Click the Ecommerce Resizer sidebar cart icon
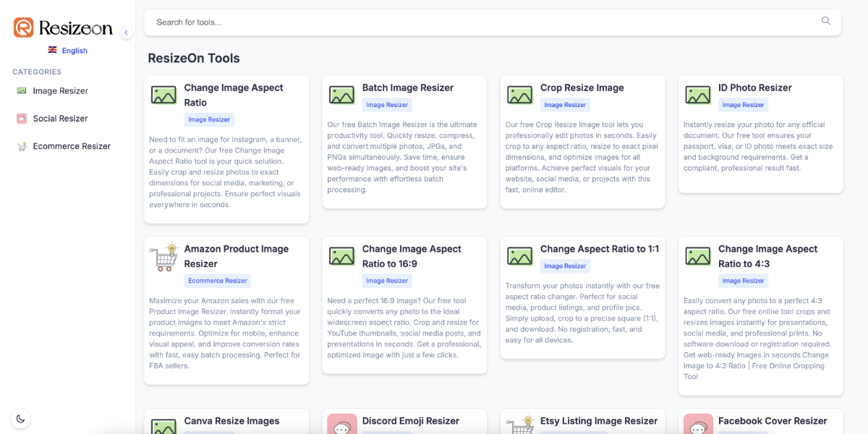Viewport: 868px width, 434px height. (22, 146)
